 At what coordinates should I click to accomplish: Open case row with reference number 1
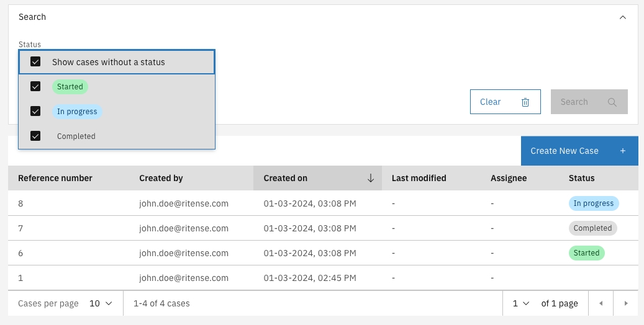click(20, 278)
